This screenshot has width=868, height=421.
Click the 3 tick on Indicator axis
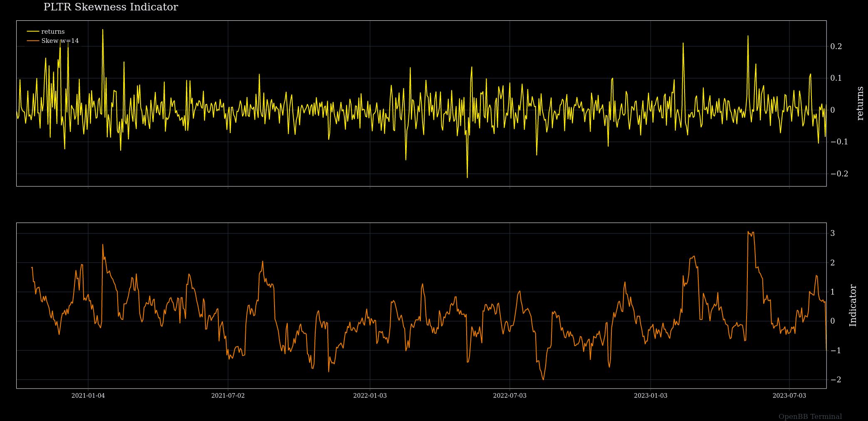click(833, 233)
